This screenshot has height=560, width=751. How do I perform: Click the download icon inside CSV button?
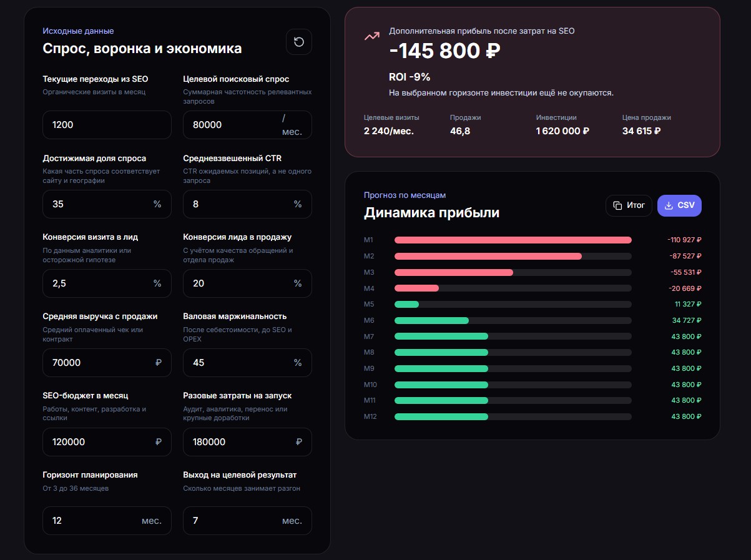point(669,205)
